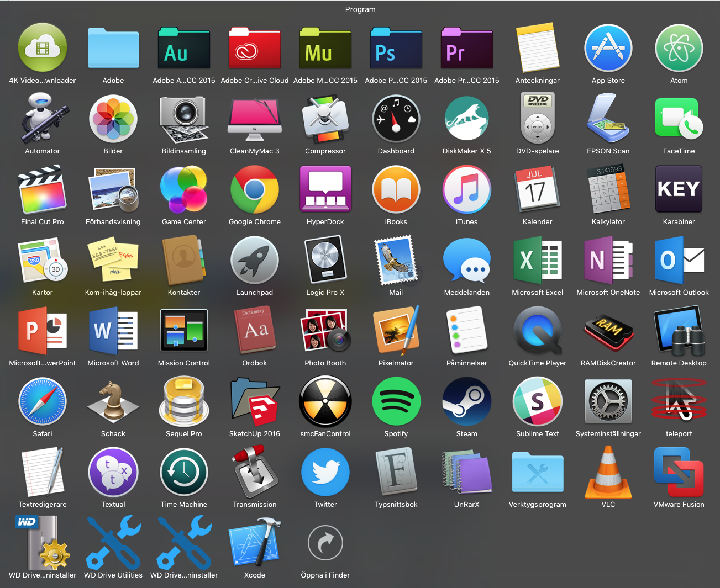The width and height of the screenshot is (720, 588).
Task: Open FaceTime
Action: (x=679, y=118)
